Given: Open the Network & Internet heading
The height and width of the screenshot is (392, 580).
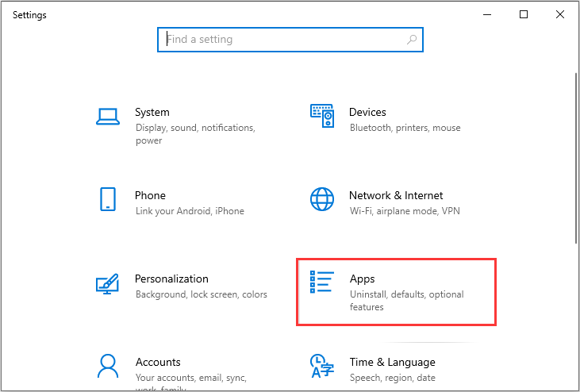Looking at the screenshot, I should 396,195.
